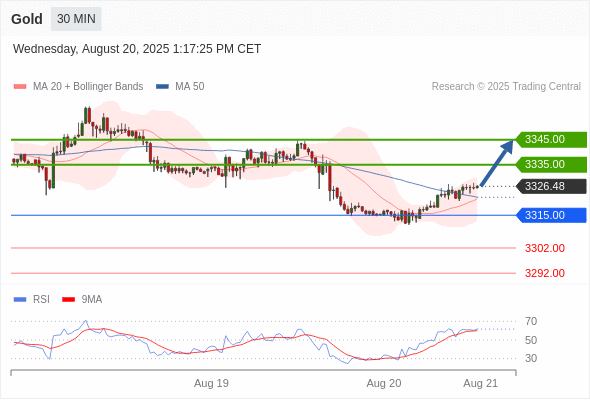Click the Aug 20 date axis marker
Image resolution: width=590 pixels, height=400 pixels.
pos(384,383)
